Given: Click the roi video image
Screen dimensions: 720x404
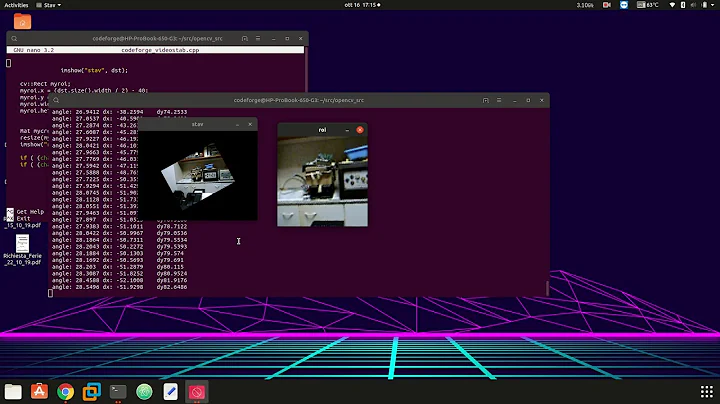Looking at the screenshot, I should coord(322,181).
